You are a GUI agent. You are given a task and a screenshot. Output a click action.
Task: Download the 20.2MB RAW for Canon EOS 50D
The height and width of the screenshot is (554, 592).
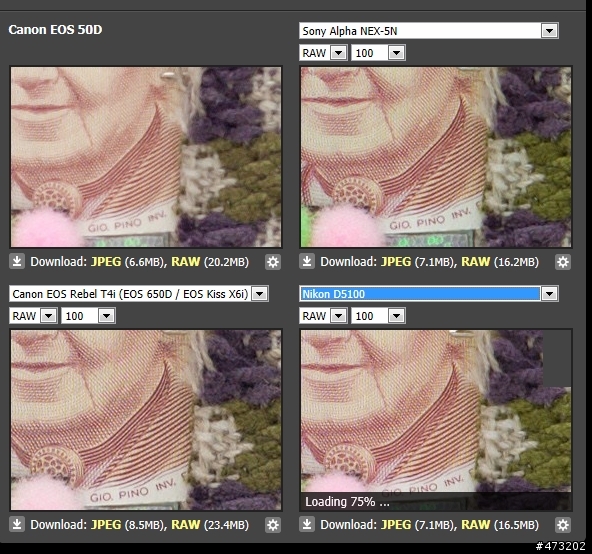185,262
